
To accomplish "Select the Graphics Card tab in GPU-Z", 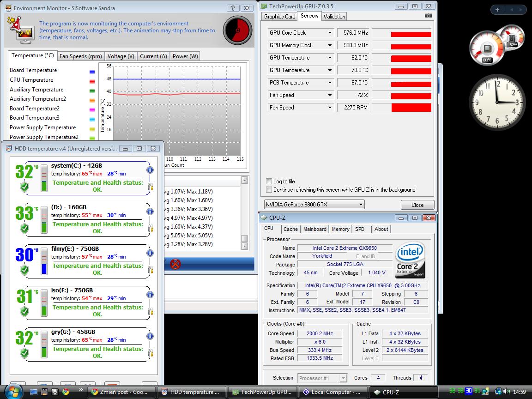I will (x=279, y=17).
